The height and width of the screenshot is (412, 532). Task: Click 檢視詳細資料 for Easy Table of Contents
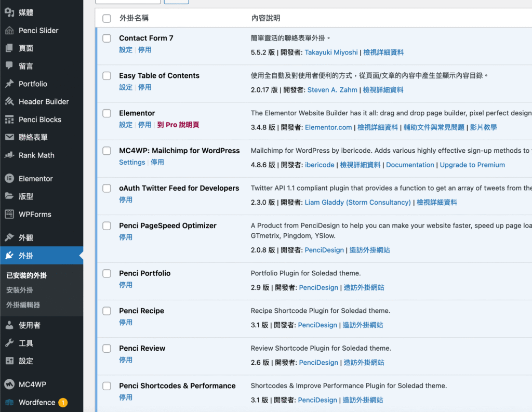tap(383, 90)
